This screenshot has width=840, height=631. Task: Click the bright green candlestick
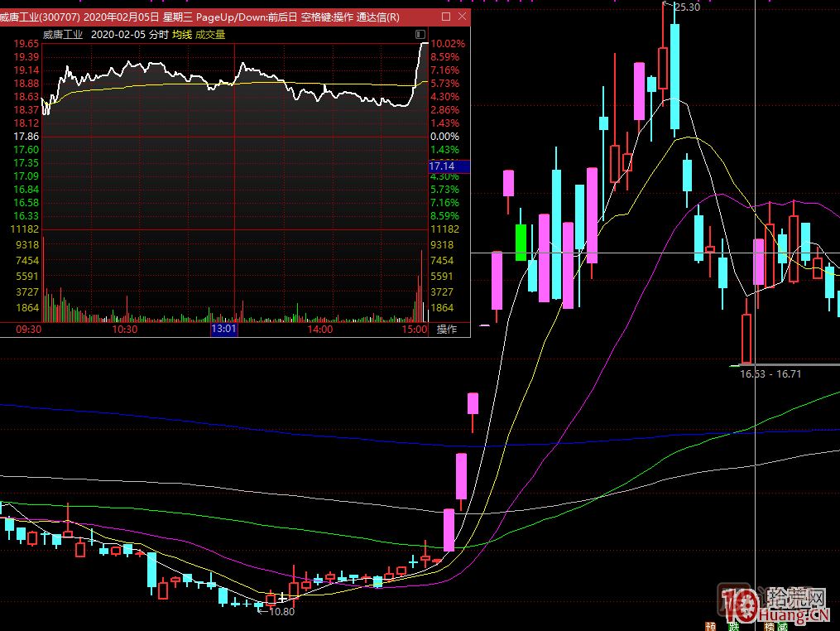[521, 242]
